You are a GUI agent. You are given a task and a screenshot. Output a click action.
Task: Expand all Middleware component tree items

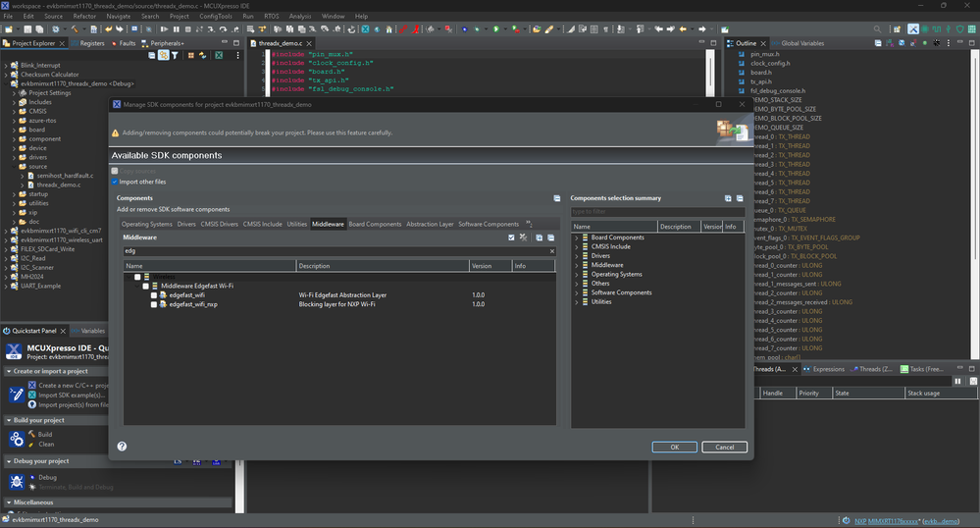539,238
